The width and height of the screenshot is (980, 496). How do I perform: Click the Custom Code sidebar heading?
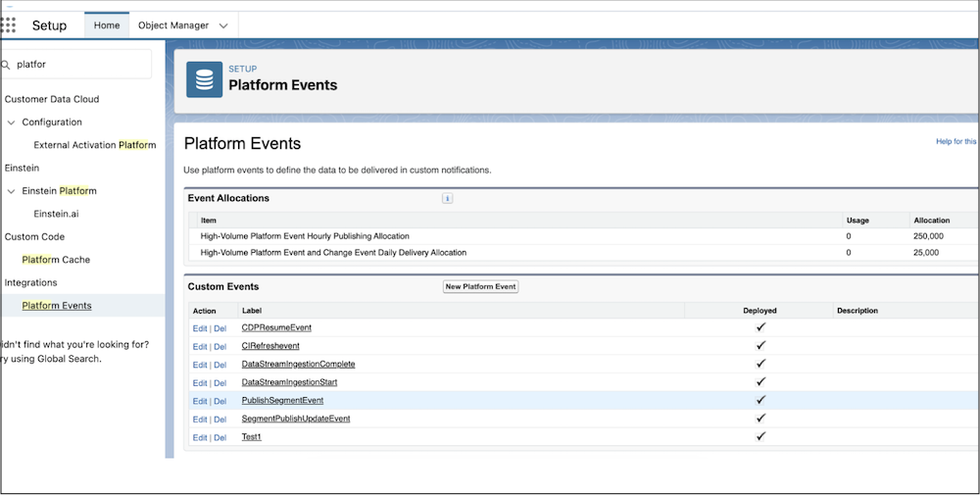click(34, 236)
